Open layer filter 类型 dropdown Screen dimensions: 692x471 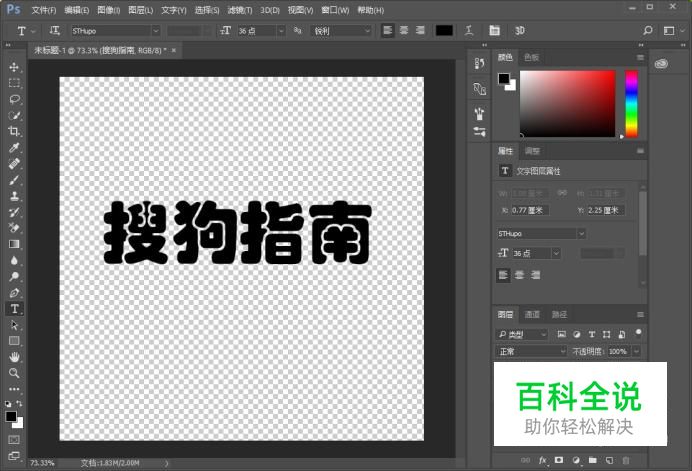coord(522,335)
